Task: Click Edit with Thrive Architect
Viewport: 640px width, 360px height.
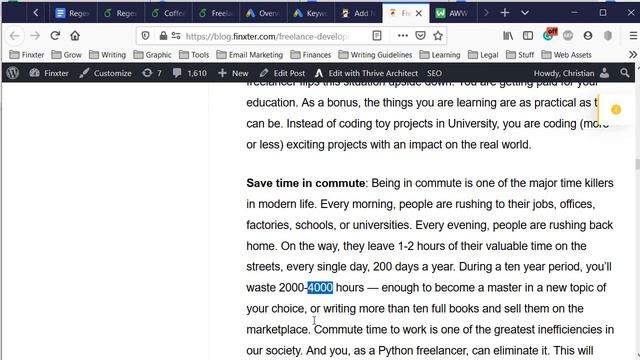Action: coord(367,73)
